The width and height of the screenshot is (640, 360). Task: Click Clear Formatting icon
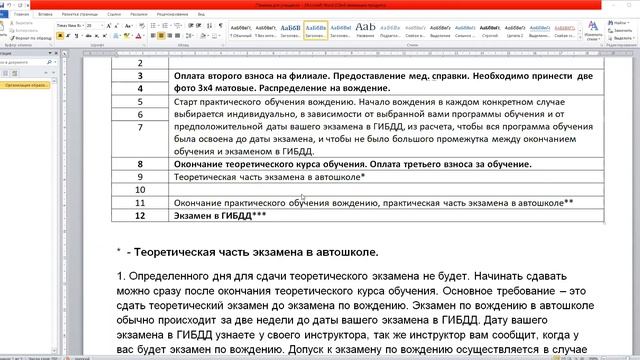click(142, 26)
